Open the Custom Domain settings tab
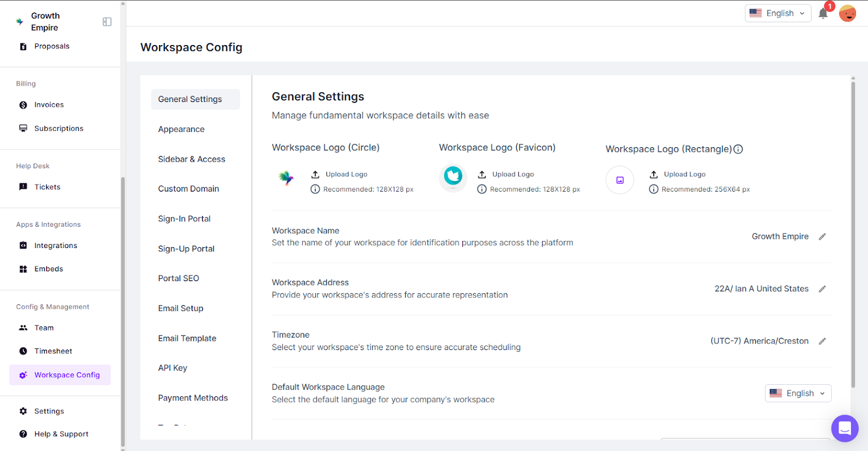The image size is (868, 451). coord(188,189)
